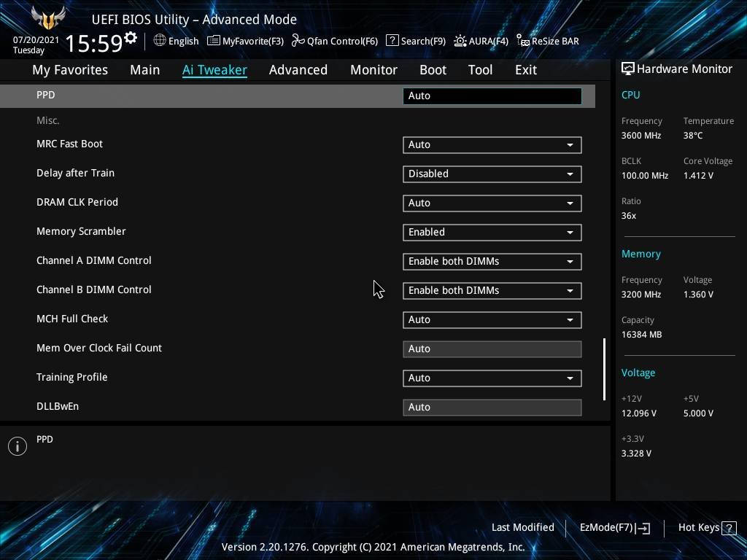Click the Mem Over Clock Fail Count field
Image resolution: width=747 pixels, height=560 pixels.
(x=492, y=349)
